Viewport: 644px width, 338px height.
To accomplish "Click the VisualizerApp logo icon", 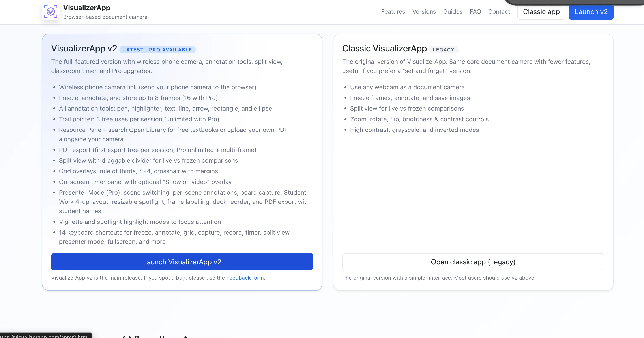I will click(51, 11).
